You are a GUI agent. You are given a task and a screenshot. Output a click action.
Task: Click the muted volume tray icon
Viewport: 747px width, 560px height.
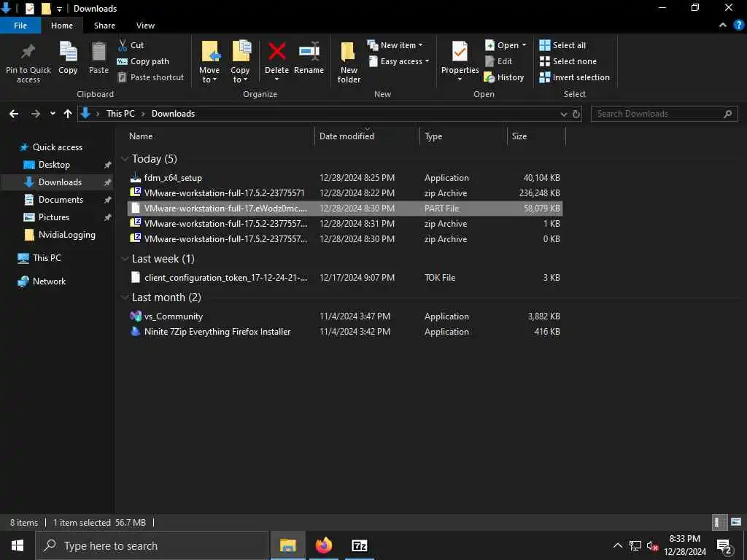point(652,545)
